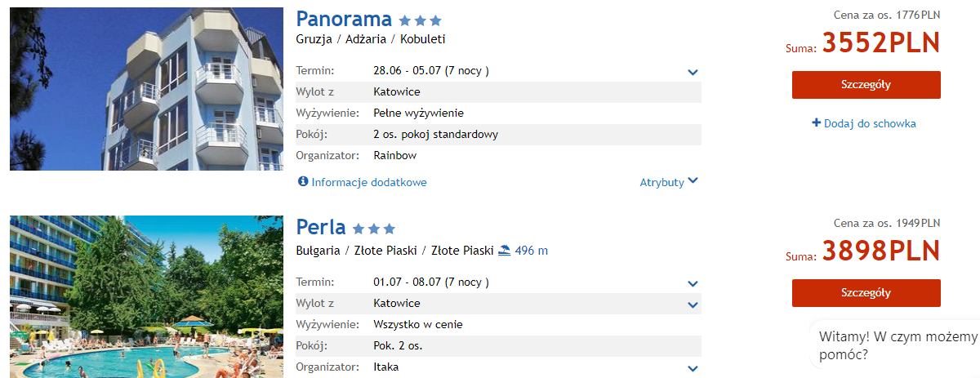Open Szczegóły for Perla offer

pyautogui.click(x=866, y=293)
